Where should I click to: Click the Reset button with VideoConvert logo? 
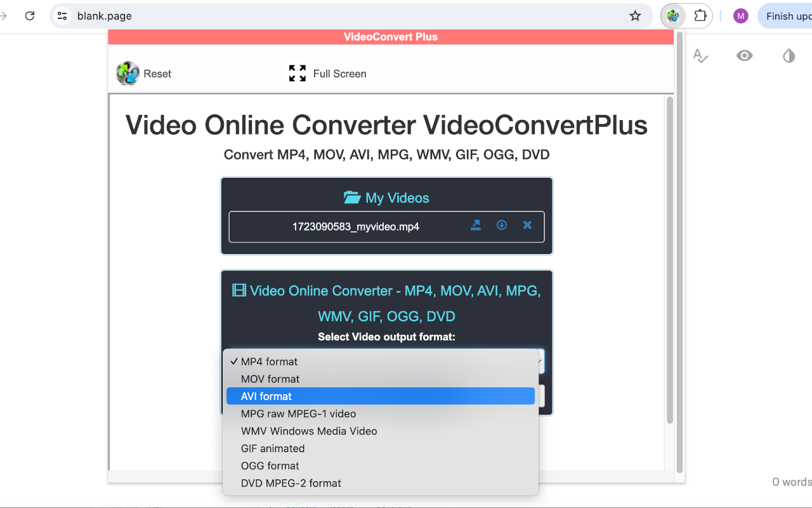coord(144,74)
